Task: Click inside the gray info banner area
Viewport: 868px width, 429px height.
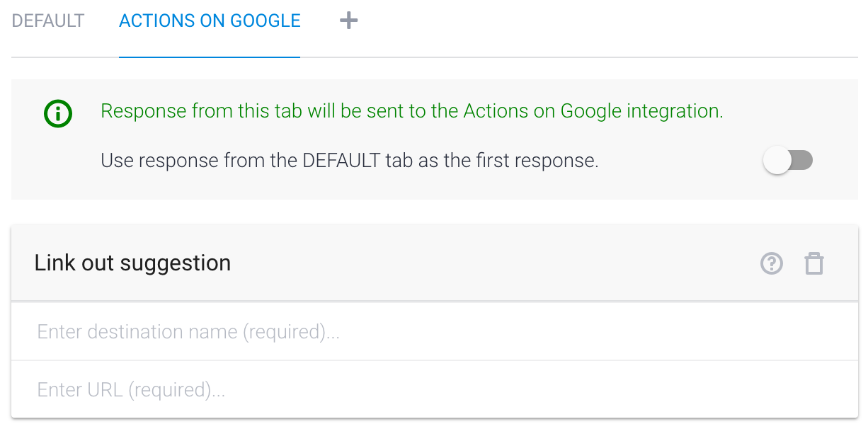Action: 435,139
